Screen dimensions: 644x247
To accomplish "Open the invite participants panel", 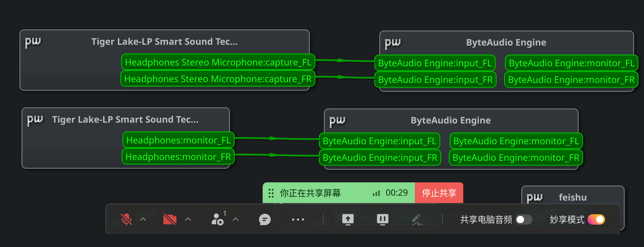I will pos(218,219).
